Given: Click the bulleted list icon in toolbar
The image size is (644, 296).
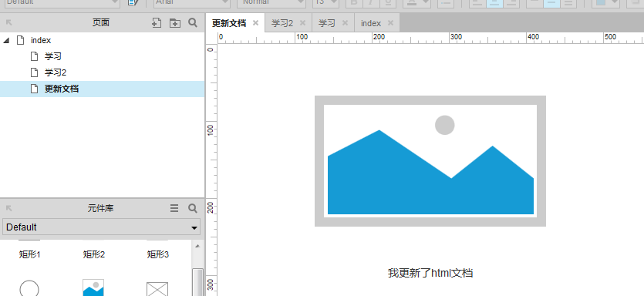Looking at the screenshot, I should [446, 3].
